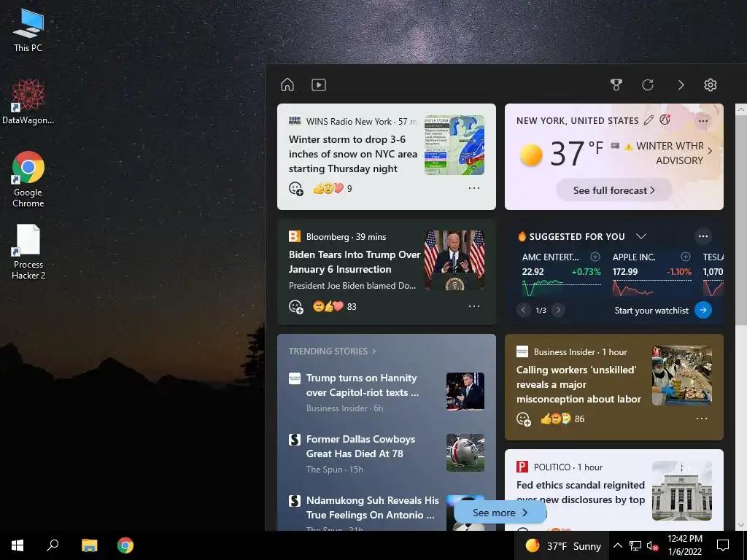Image resolution: width=747 pixels, height=560 pixels.
Task: Open the Windows Start menu
Action: click(18, 545)
